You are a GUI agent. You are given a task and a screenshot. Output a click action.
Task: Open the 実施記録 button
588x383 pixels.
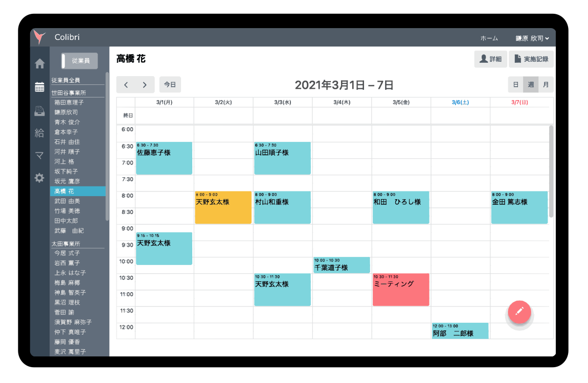(531, 59)
